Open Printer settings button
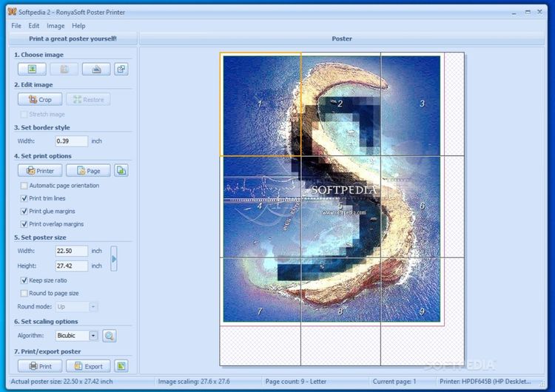This screenshot has width=555, height=392. (40, 171)
